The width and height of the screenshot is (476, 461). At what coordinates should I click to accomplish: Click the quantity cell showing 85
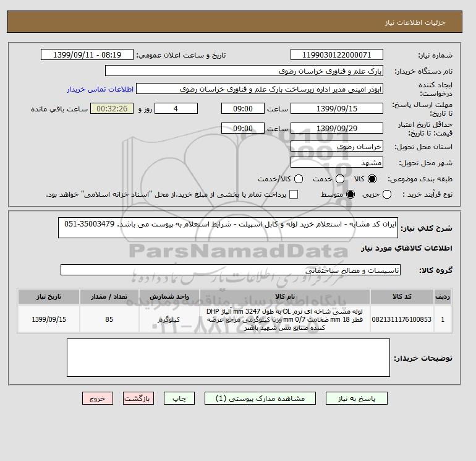tap(109, 319)
